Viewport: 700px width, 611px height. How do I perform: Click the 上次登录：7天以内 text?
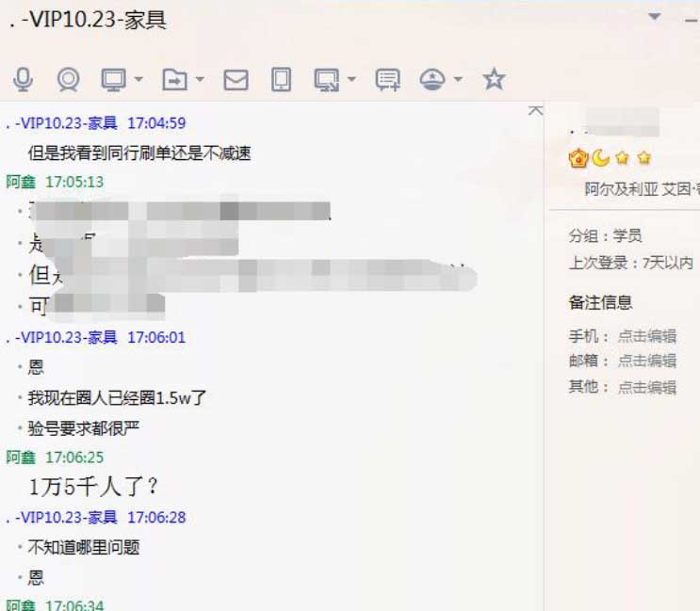click(631, 263)
